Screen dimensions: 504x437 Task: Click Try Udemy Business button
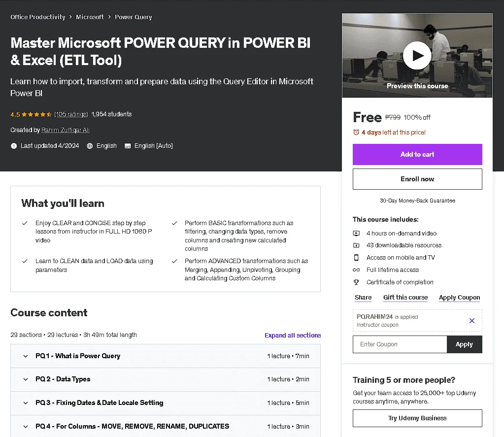(417, 418)
